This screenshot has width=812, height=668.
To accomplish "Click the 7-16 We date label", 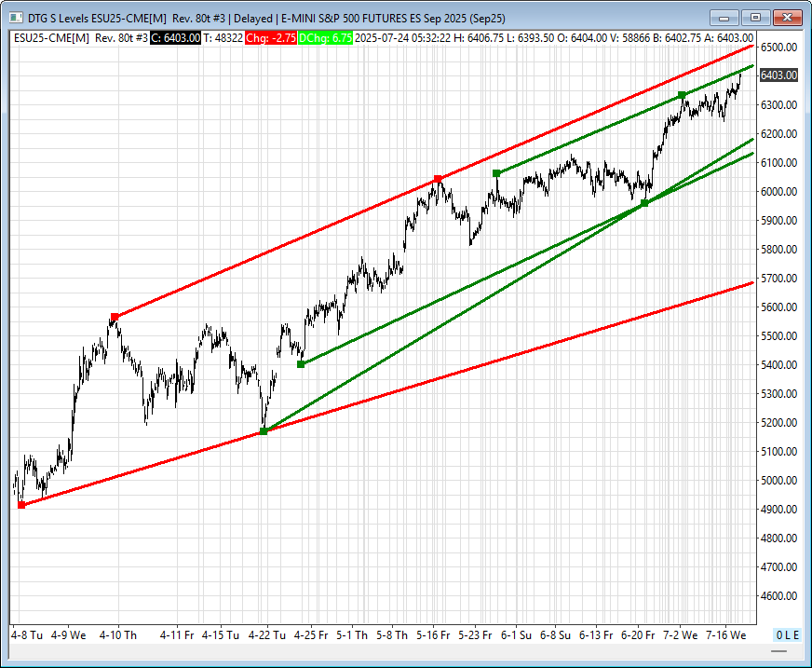I will click(x=725, y=635).
